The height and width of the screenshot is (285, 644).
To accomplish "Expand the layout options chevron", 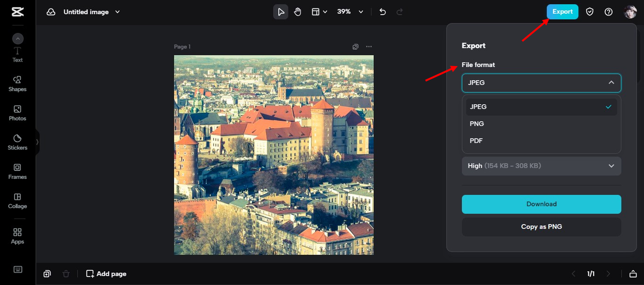I will [x=325, y=12].
